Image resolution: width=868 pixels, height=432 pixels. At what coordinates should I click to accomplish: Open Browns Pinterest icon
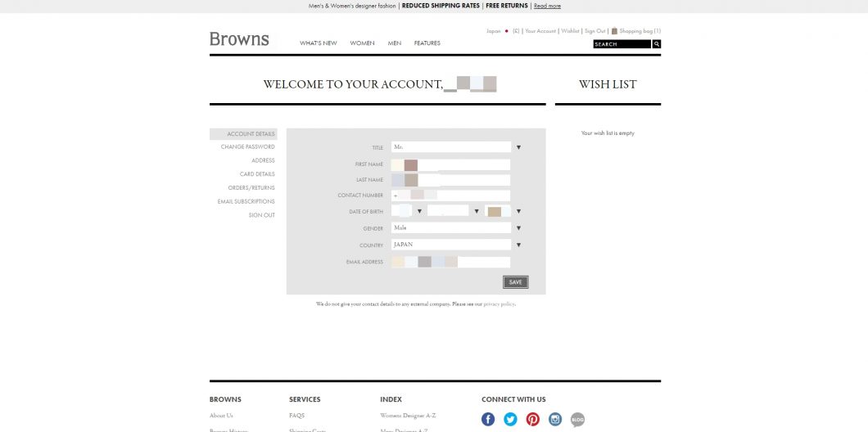point(533,419)
